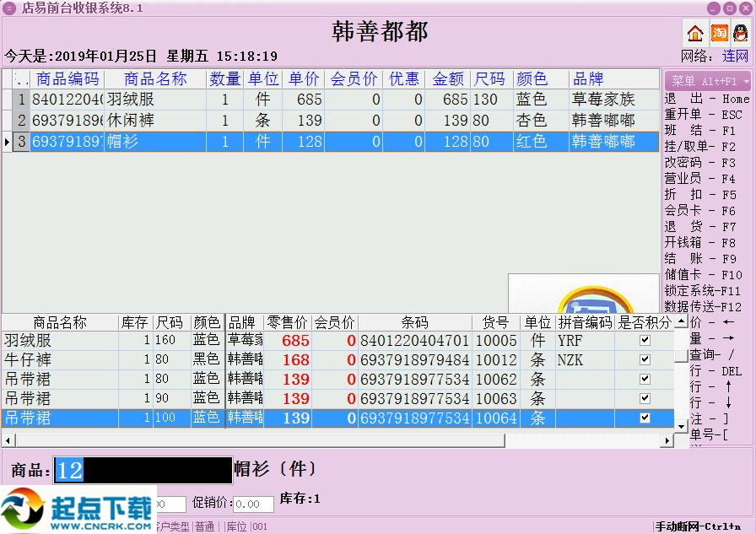Screen dimensions: 756x534
Task: Toggle 是否积分 checkbox for item 10063
Action: [645, 398]
